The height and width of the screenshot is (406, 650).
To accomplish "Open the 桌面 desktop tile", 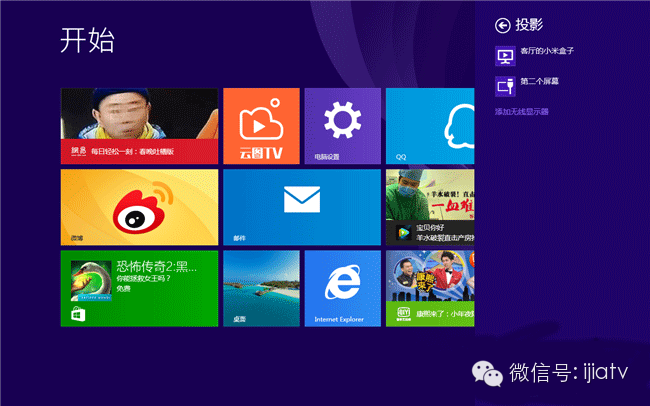I will click(261, 288).
